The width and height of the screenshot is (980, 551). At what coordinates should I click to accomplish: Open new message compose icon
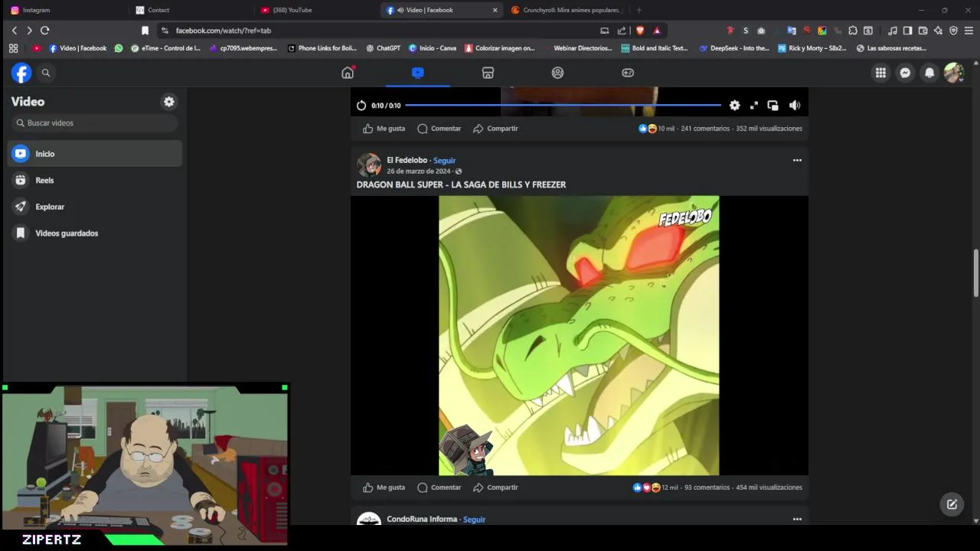click(952, 504)
